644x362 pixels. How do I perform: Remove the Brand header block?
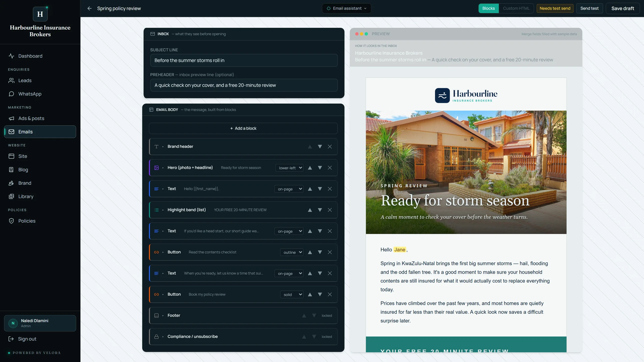[x=330, y=147]
